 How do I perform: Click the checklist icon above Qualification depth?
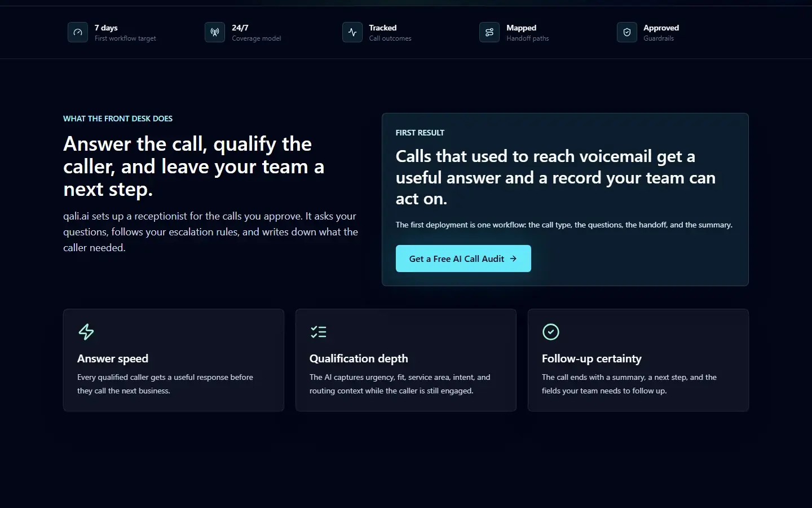pos(319,332)
